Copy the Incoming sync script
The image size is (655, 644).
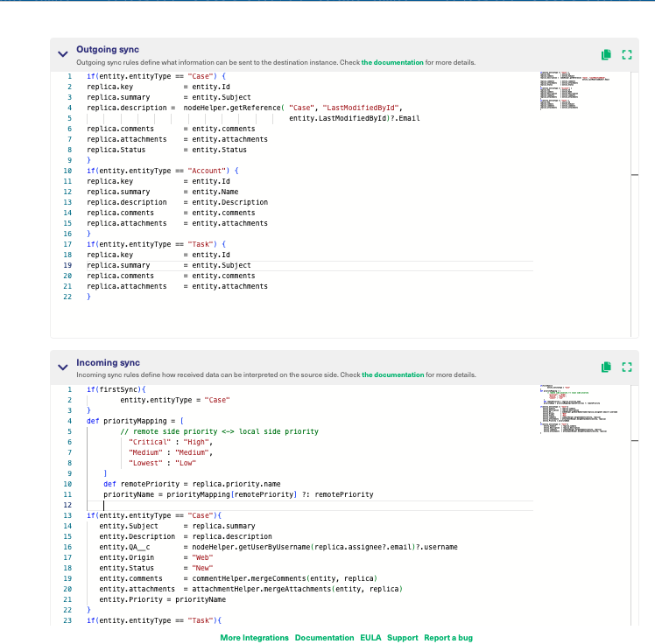[x=606, y=367]
